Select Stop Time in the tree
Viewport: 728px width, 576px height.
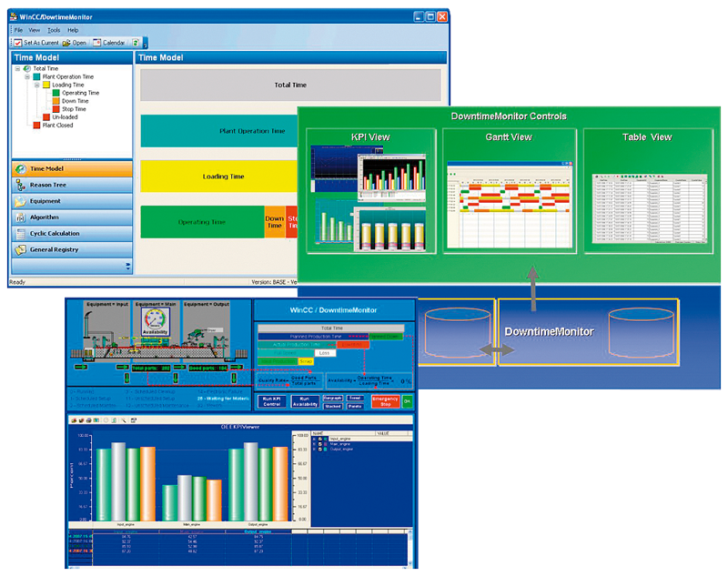point(74,109)
